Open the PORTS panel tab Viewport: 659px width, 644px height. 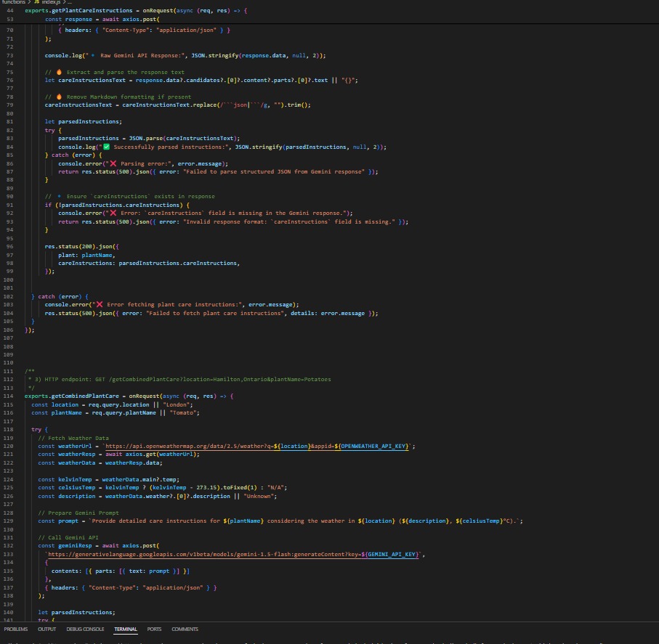coord(154,629)
